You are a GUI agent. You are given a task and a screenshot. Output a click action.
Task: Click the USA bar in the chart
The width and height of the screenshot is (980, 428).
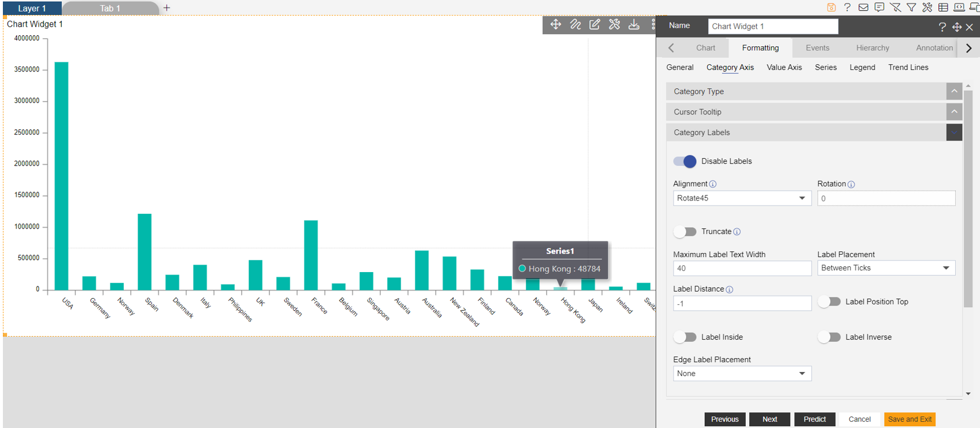[x=61, y=176]
